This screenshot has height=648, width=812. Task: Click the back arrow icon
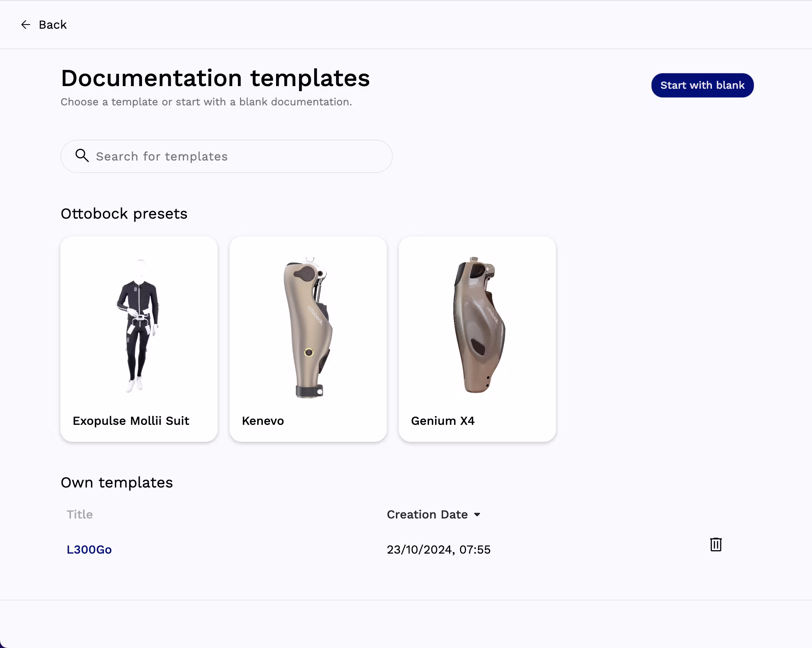click(25, 25)
